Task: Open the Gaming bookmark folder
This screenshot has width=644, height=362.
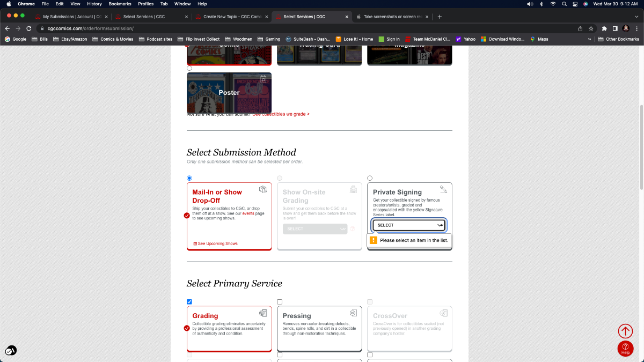Action: (x=268, y=39)
